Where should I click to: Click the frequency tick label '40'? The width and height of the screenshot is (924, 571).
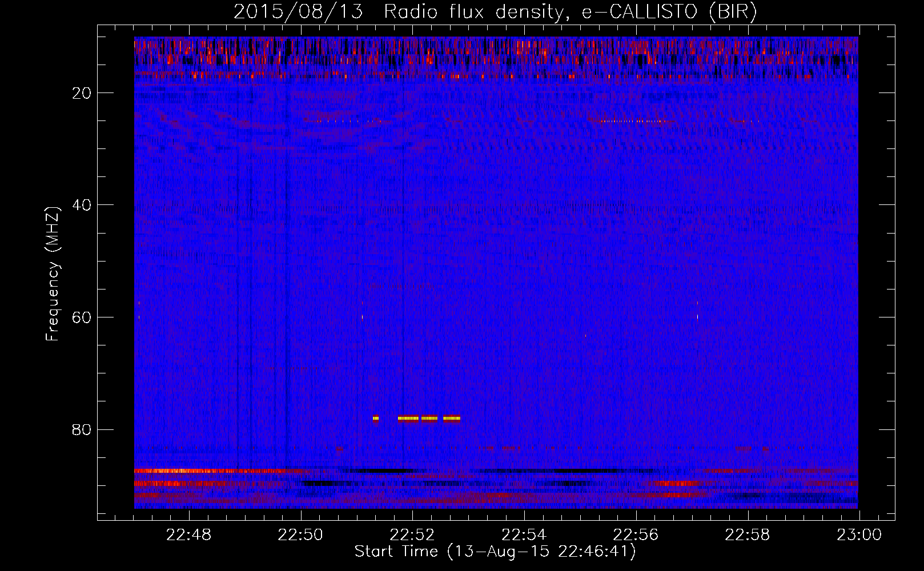point(82,205)
